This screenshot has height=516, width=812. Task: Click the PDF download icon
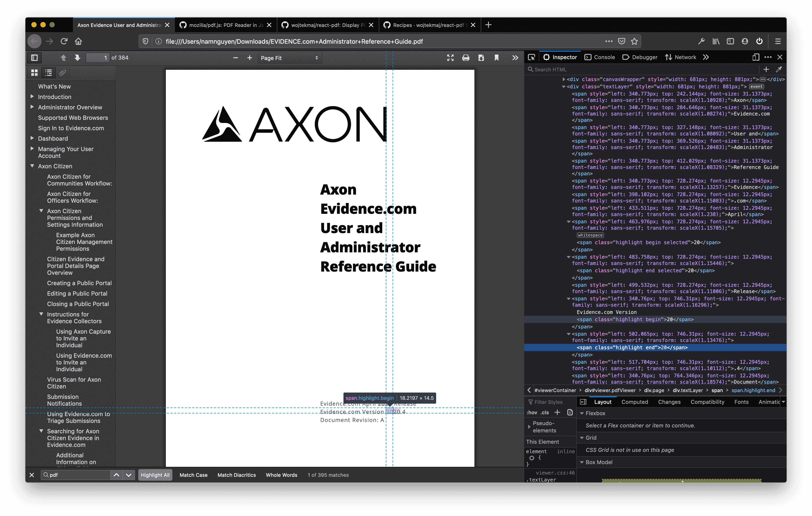pos(481,58)
